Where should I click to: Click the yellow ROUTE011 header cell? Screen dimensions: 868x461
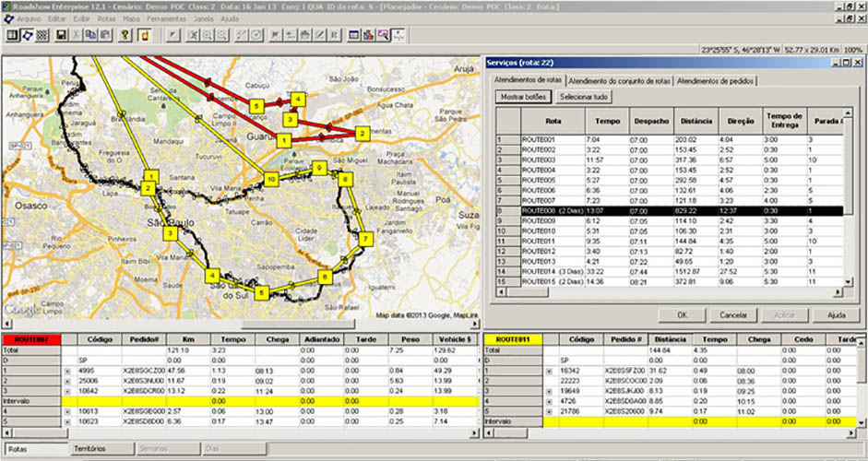click(x=513, y=339)
